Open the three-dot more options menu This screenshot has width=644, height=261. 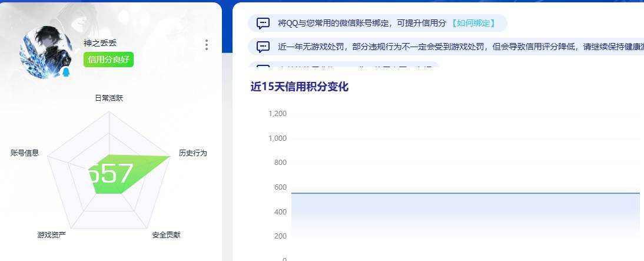(206, 45)
